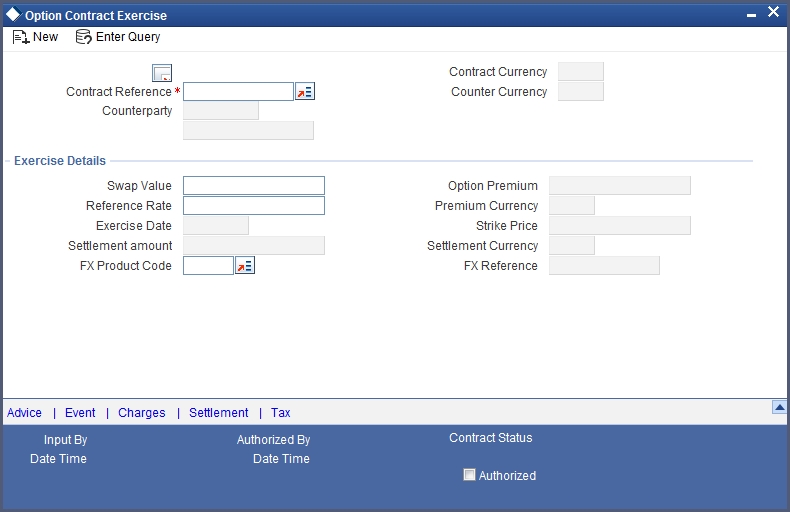The height and width of the screenshot is (512, 790).
Task: Open the Tax link
Action: click(281, 413)
